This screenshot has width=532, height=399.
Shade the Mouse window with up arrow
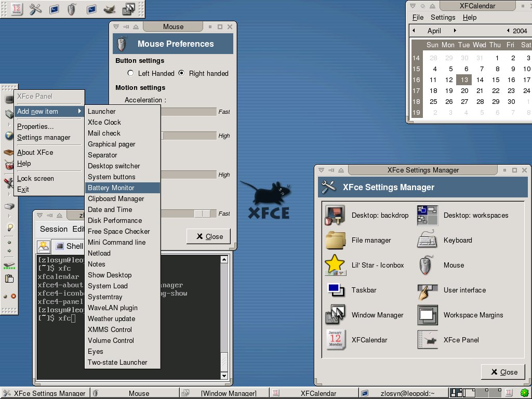136,27
